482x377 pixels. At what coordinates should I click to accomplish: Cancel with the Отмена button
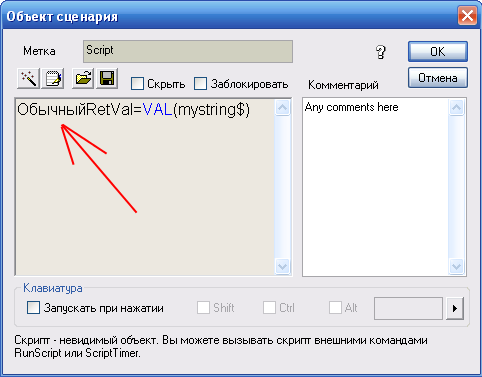(x=438, y=78)
